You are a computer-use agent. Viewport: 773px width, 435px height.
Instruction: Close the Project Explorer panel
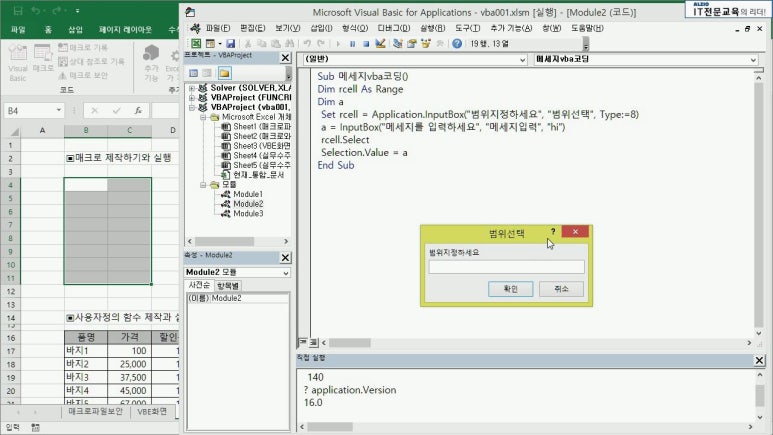click(x=285, y=58)
